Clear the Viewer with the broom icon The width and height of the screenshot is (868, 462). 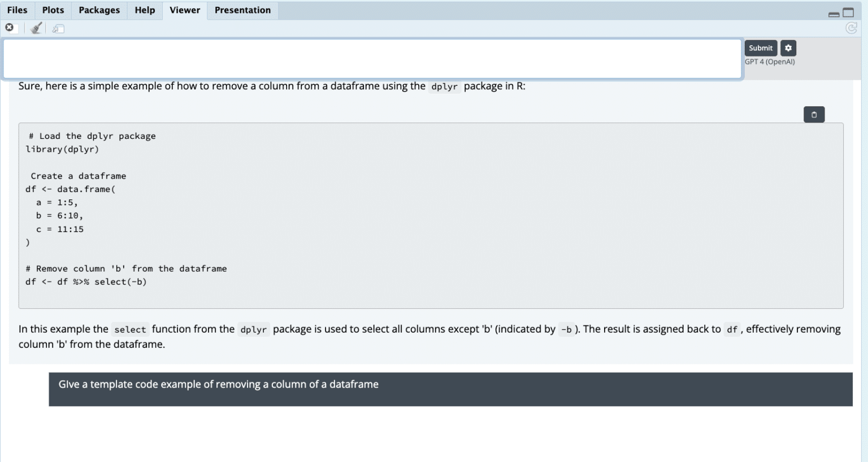36,27
